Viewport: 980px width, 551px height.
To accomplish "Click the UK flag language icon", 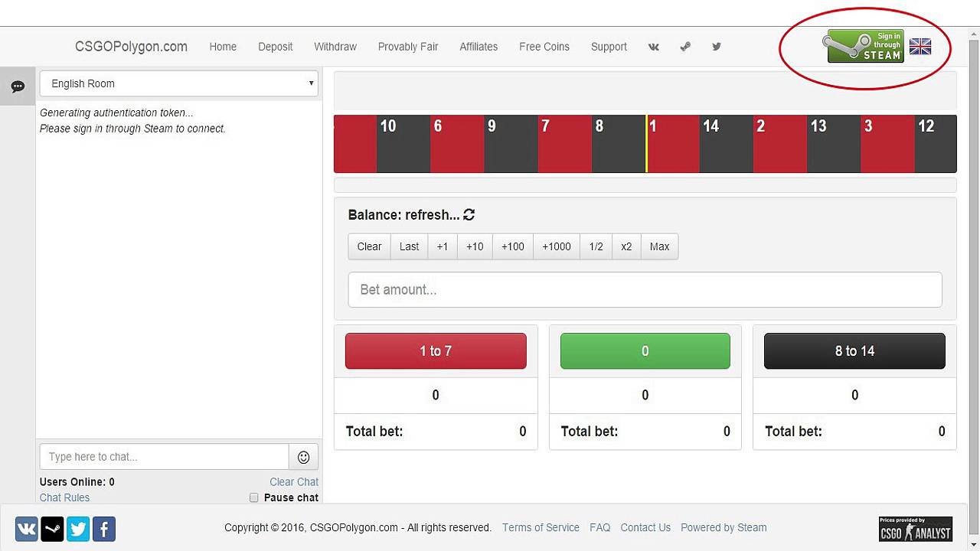I will (x=920, y=47).
